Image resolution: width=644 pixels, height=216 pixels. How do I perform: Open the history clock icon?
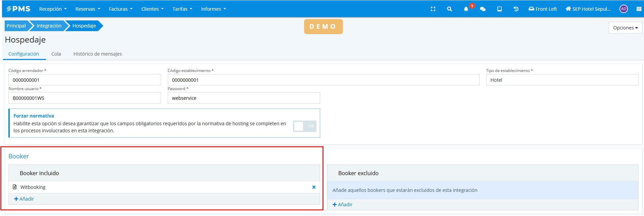(516, 9)
